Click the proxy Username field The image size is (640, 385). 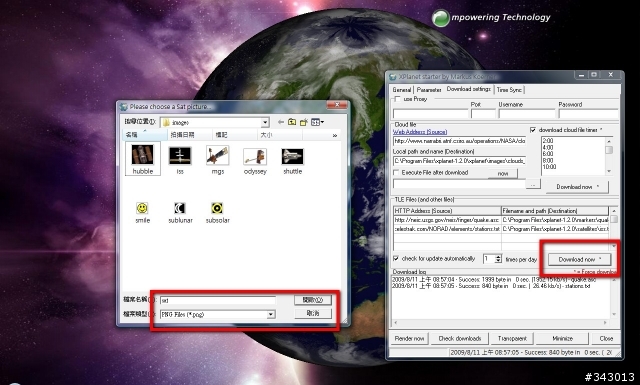pos(527,113)
